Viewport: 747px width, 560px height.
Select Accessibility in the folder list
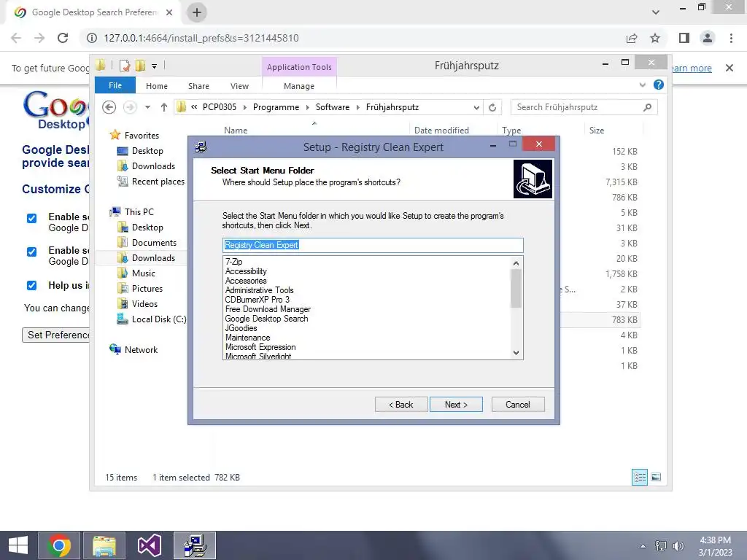[246, 271]
